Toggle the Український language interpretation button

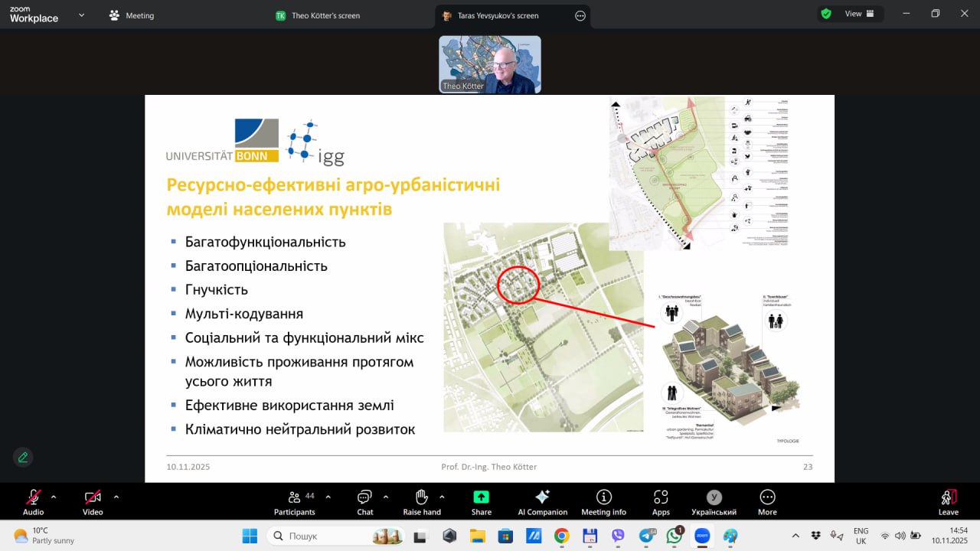coord(714,501)
